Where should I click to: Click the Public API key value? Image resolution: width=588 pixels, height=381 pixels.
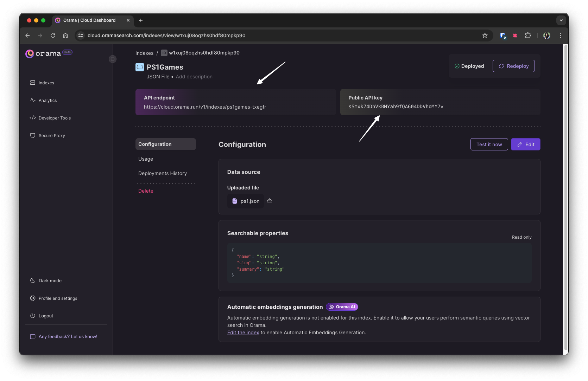tap(396, 106)
